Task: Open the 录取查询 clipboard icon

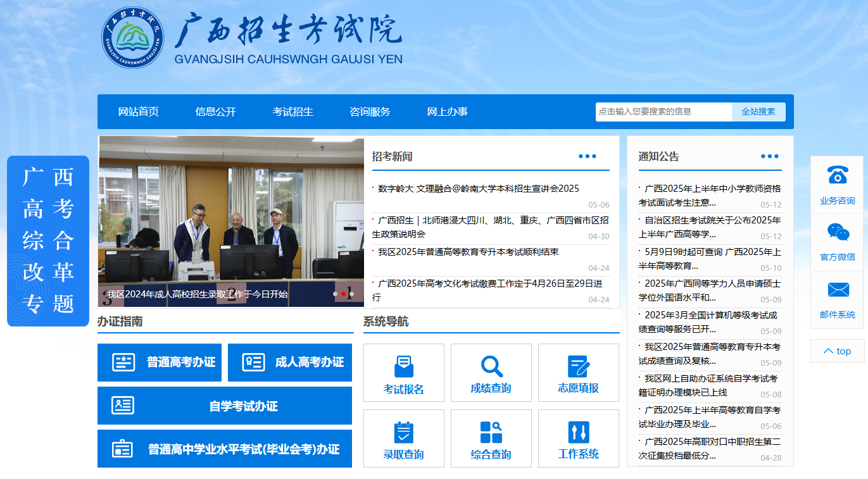Action: 404,432
